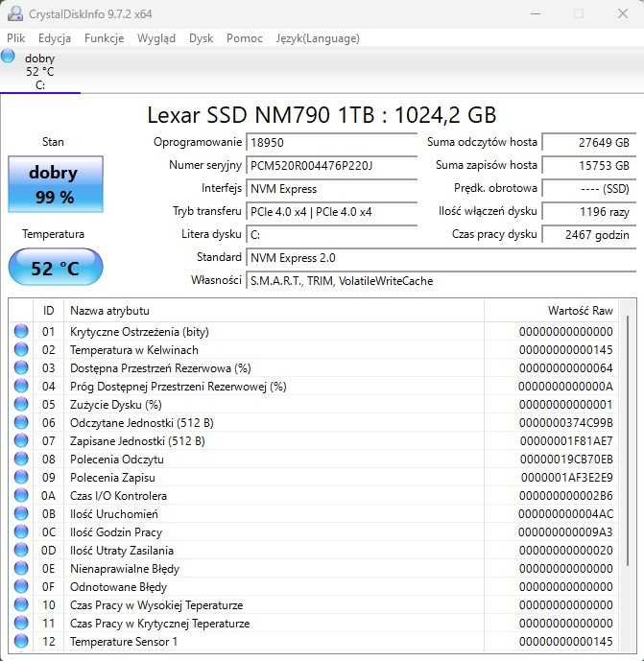
Task: Click the attribute list vertical scrollbar
Action: pyautogui.click(x=628, y=440)
